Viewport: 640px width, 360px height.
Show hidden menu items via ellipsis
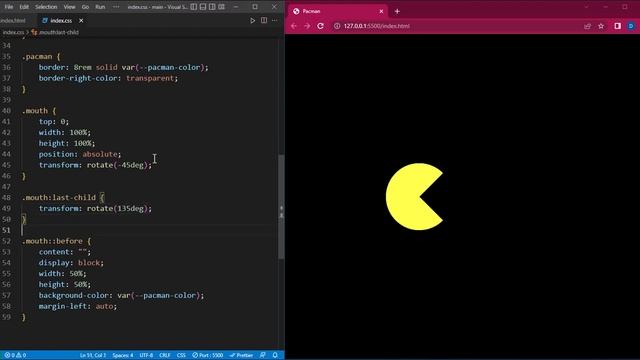pos(116,7)
